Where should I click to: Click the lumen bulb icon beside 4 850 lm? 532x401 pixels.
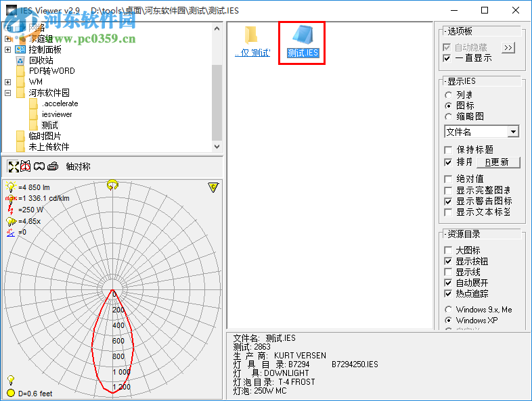coord(11,187)
